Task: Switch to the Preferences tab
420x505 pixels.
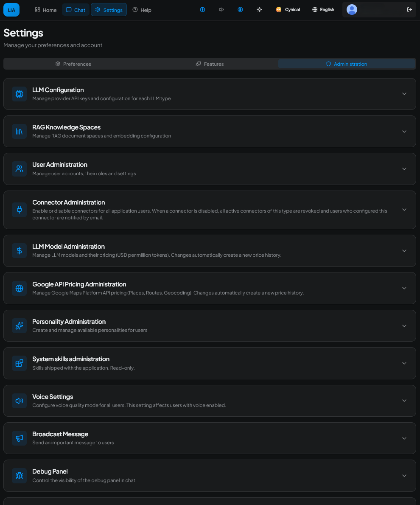Action: pos(73,64)
